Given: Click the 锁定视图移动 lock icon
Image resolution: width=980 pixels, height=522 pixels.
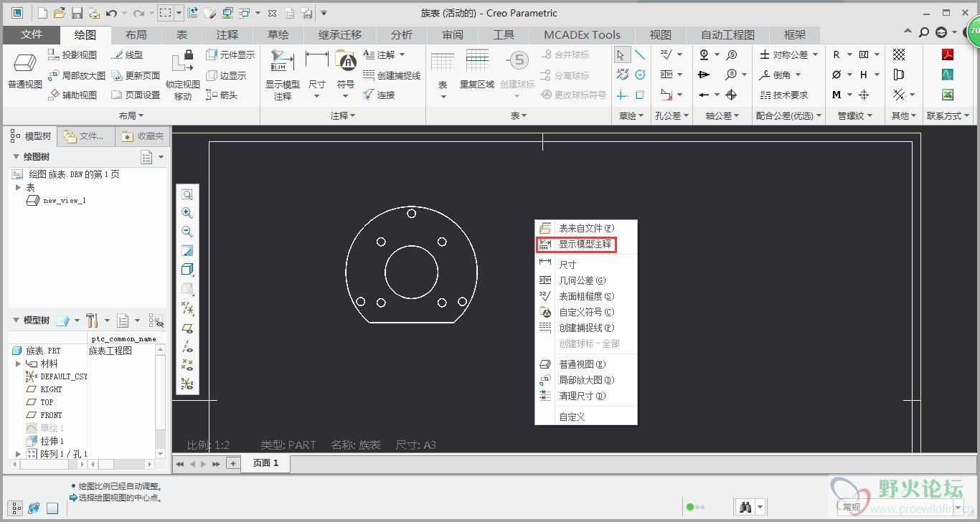Looking at the screenshot, I should (x=183, y=60).
